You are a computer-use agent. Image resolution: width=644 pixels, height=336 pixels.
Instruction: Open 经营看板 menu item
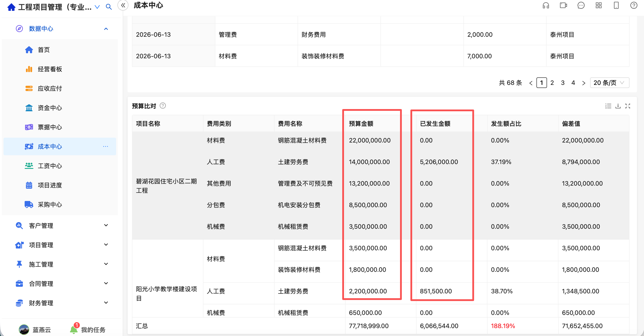point(60,69)
